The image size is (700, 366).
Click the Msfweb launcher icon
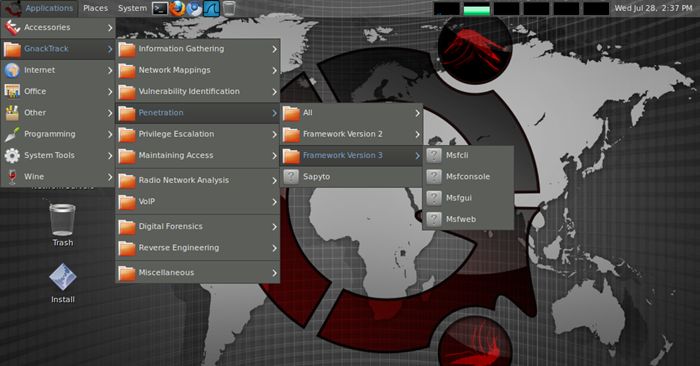tap(433, 219)
